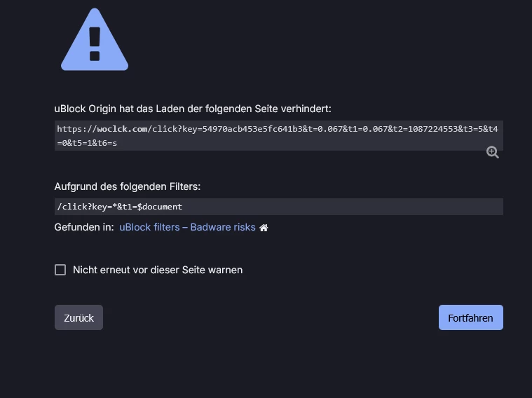Click the '/click?key=*&t1=$document' filter field
This screenshot has width=532, height=398.
tap(278, 207)
